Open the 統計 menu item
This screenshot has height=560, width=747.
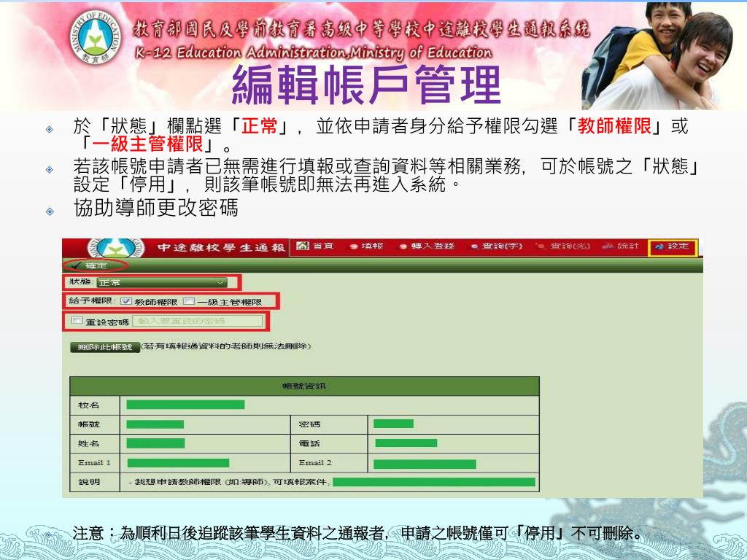point(620,246)
